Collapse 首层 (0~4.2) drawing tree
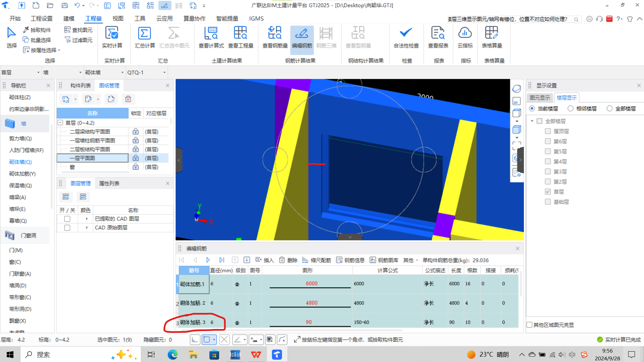The width and height of the screenshot is (644, 362). pyautogui.click(x=61, y=123)
